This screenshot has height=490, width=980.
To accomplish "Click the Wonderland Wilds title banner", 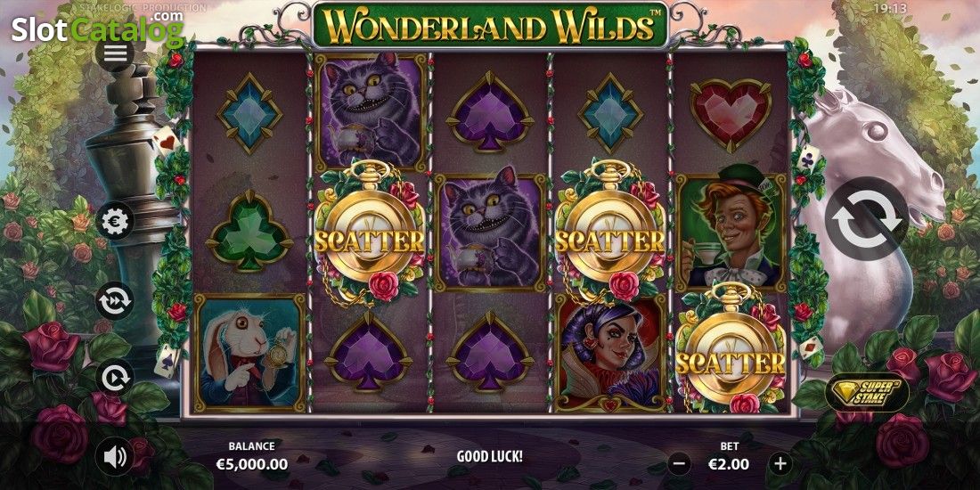I will (490, 25).
